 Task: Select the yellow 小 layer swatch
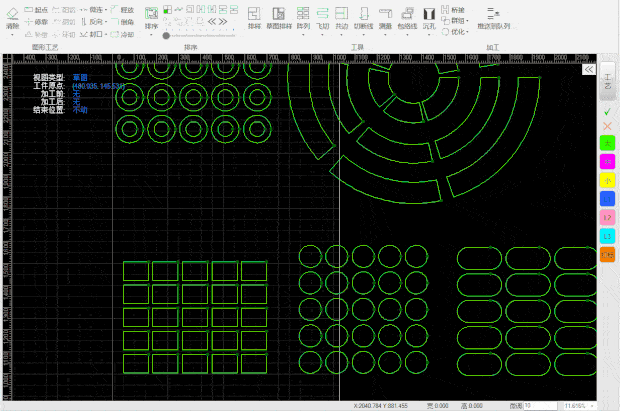607,180
